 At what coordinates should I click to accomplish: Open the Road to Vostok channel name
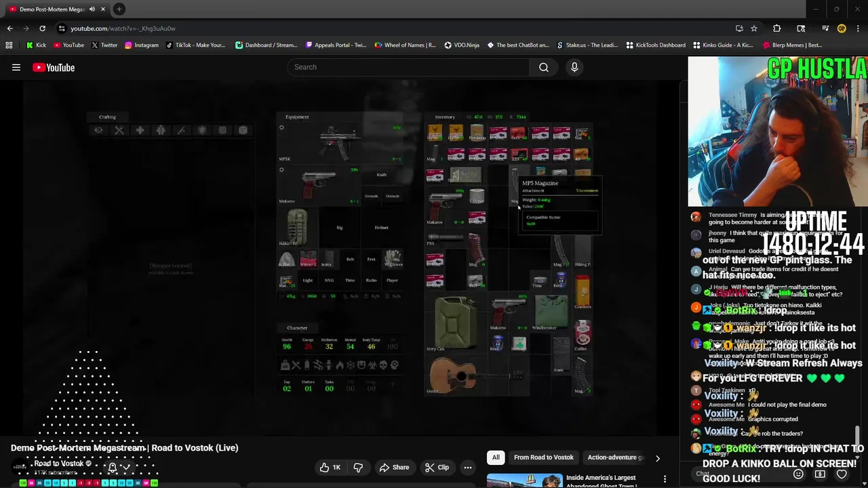click(x=58, y=464)
